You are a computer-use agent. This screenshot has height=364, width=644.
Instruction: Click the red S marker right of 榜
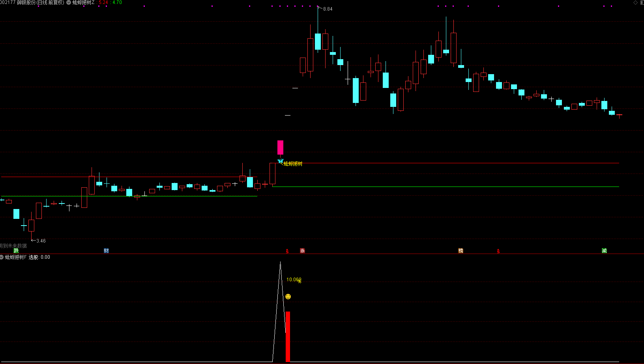[x=498, y=251]
